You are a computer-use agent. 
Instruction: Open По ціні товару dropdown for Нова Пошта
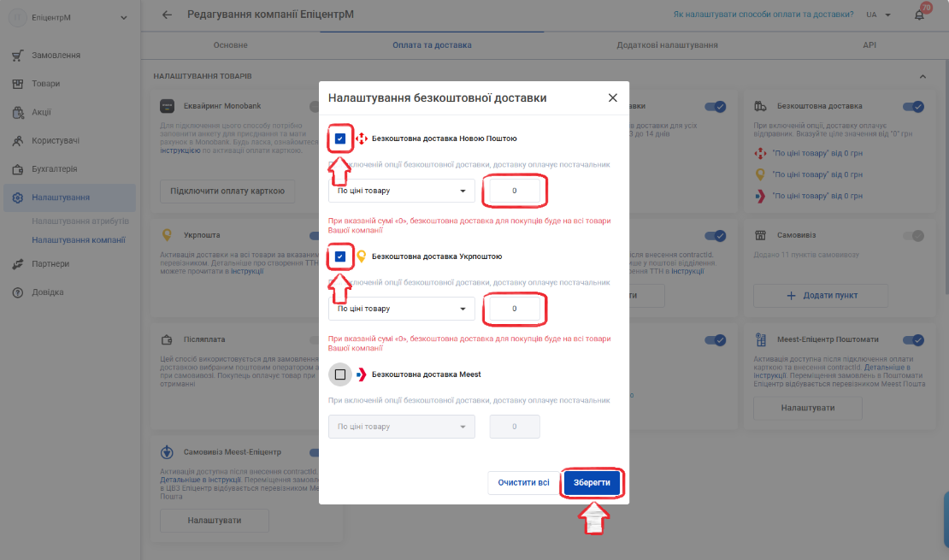401,191
